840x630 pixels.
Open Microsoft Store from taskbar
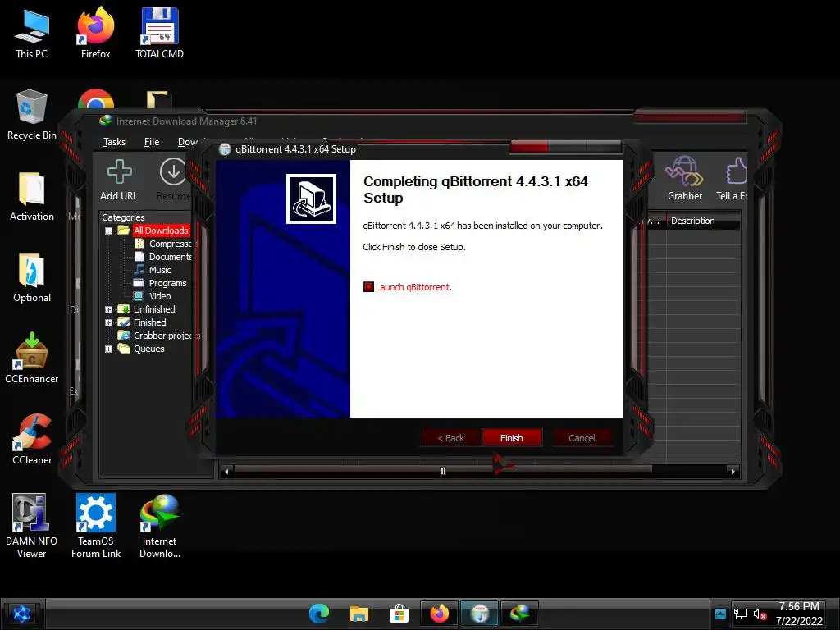tap(399, 614)
